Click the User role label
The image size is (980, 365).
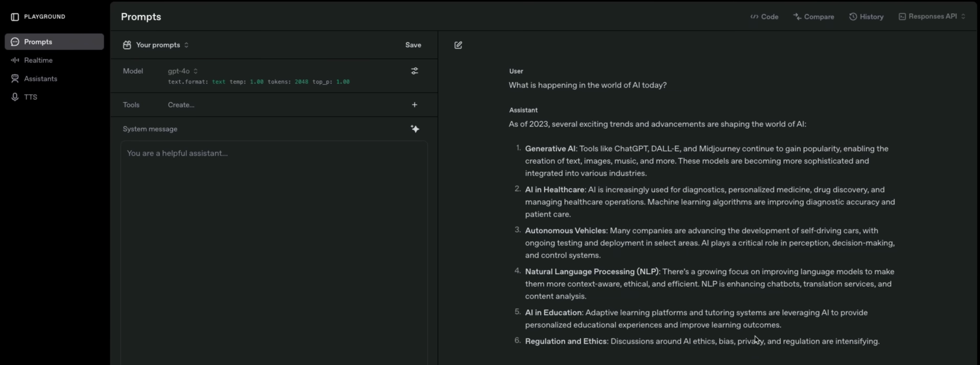pos(516,71)
